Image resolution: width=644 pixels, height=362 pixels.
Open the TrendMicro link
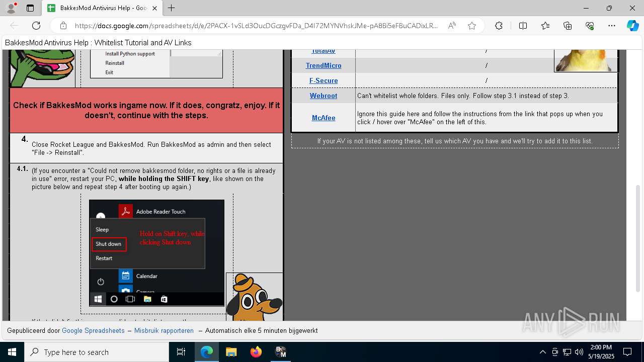324,65
